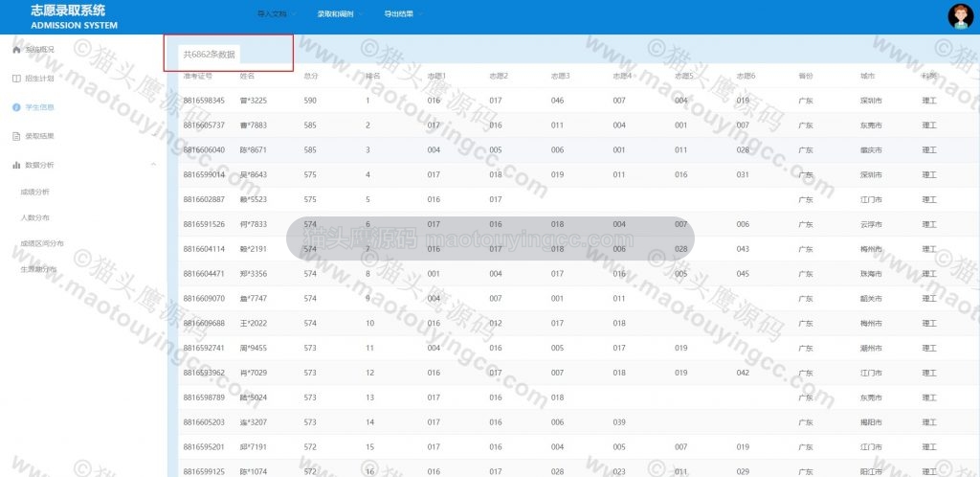This screenshot has width=980, height=477.
Task: Open 成绩分析 in the sidebar
Action: (x=35, y=192)
